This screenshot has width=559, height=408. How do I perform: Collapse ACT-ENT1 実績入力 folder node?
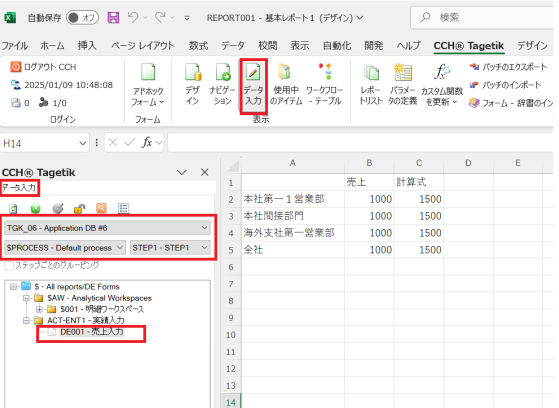point(26,321)
